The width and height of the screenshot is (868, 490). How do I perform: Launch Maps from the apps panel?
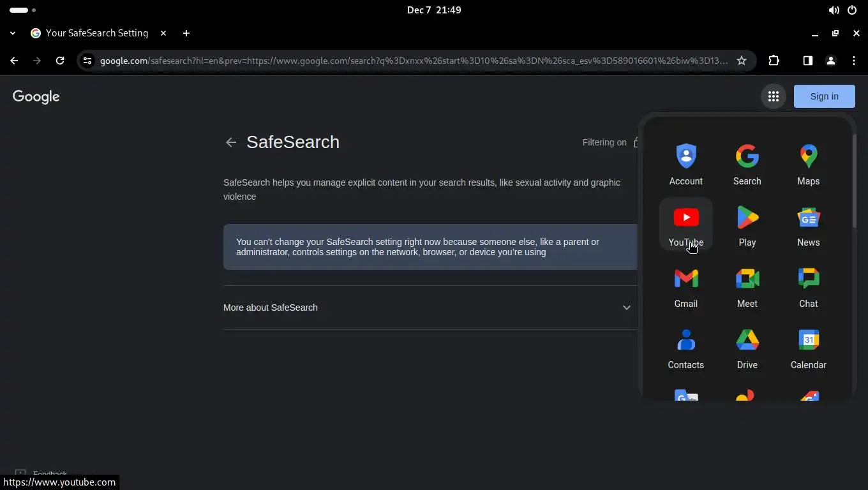[x=808, y=165]
